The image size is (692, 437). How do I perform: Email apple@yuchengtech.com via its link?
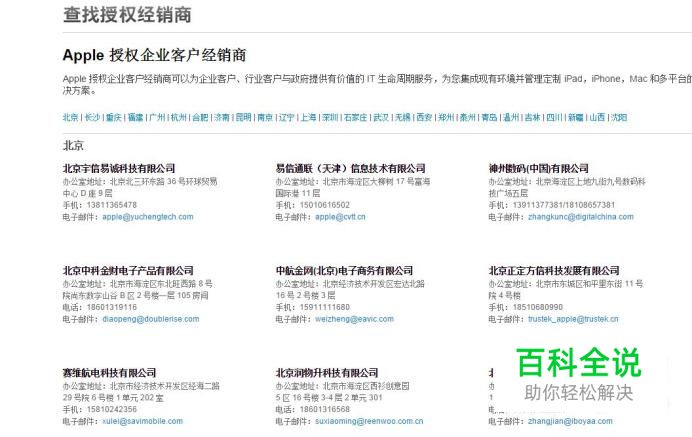[148, 217]
